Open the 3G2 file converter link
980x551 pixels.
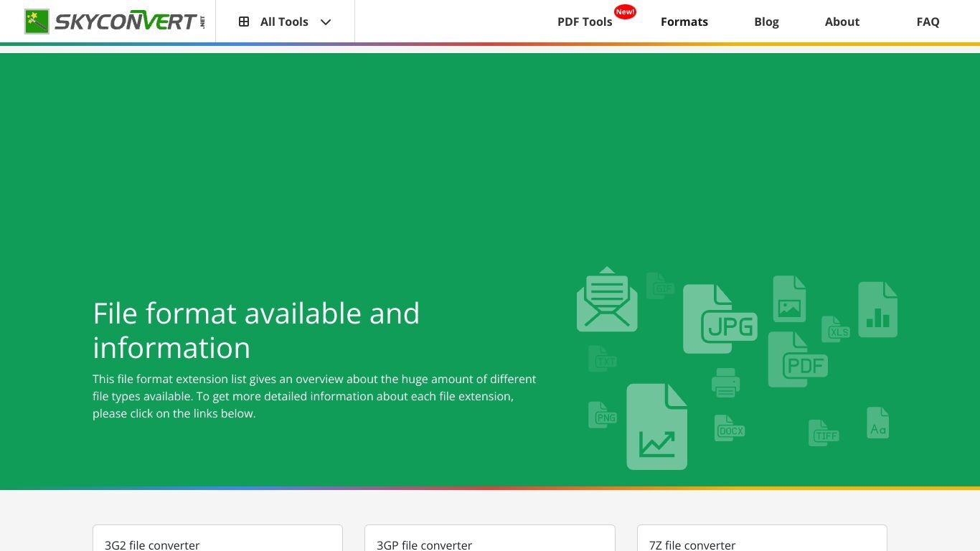[152, 545]
